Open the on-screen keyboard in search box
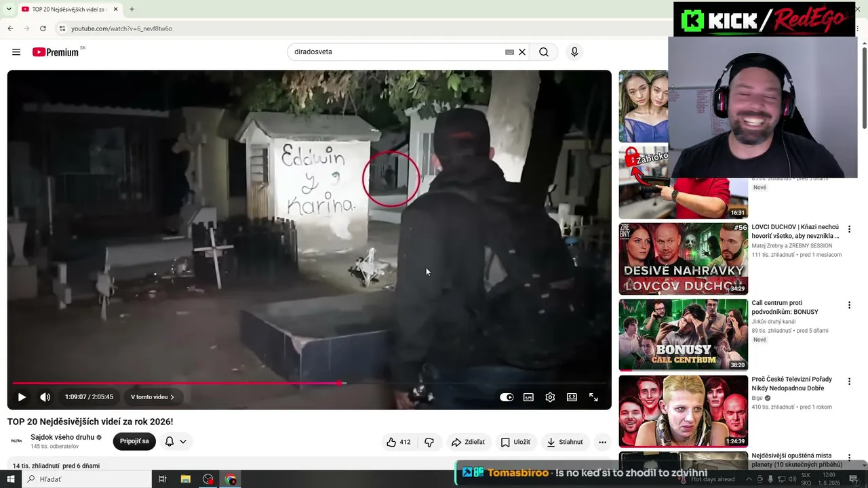The image size is (868, 488). (x=509, y=52)
